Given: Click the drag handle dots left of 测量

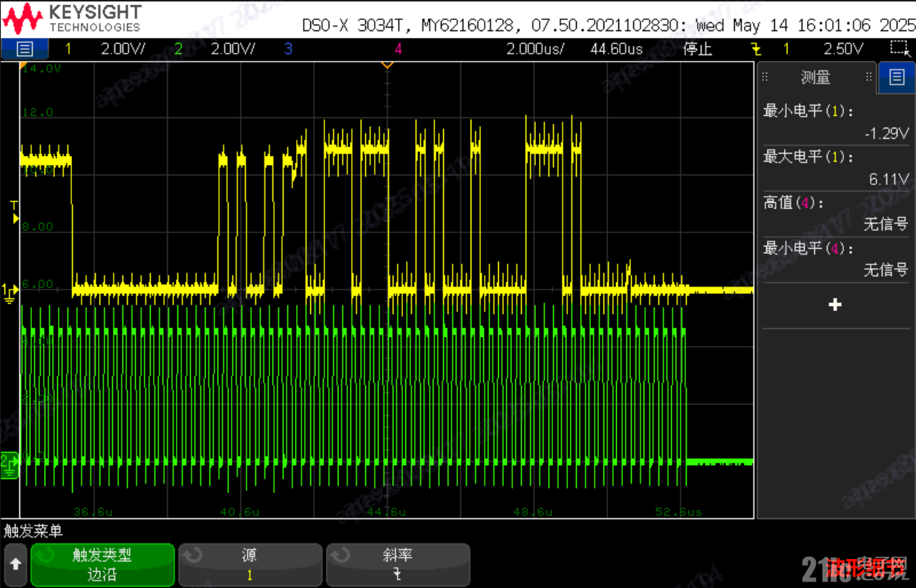Looking at the screenshot, I should [765, 77].
